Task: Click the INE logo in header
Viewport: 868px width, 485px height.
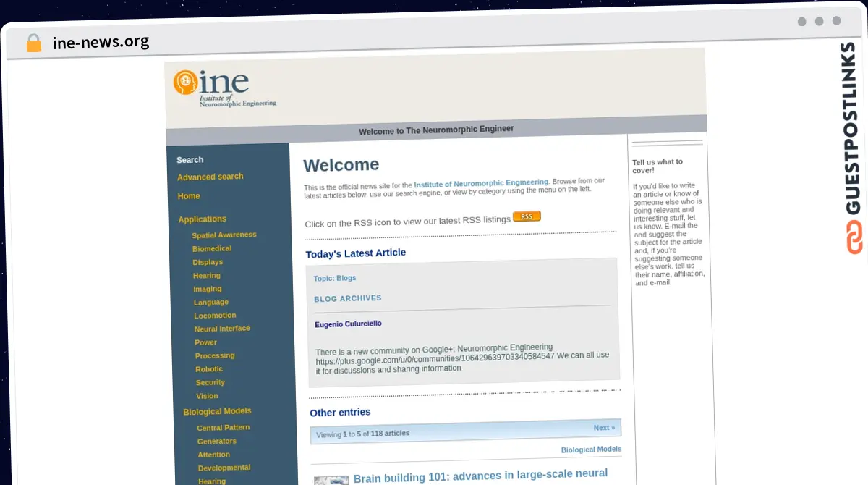Action: point(224,88)
